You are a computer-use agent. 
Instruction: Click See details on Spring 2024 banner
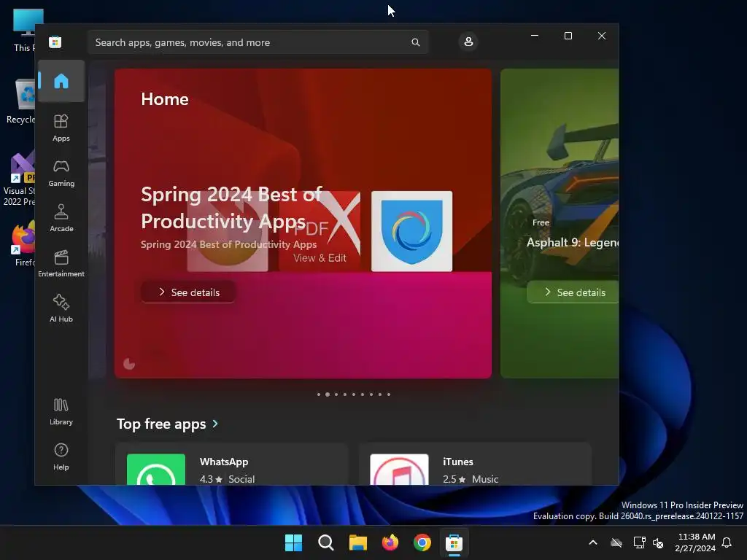[x=188, y=292]
